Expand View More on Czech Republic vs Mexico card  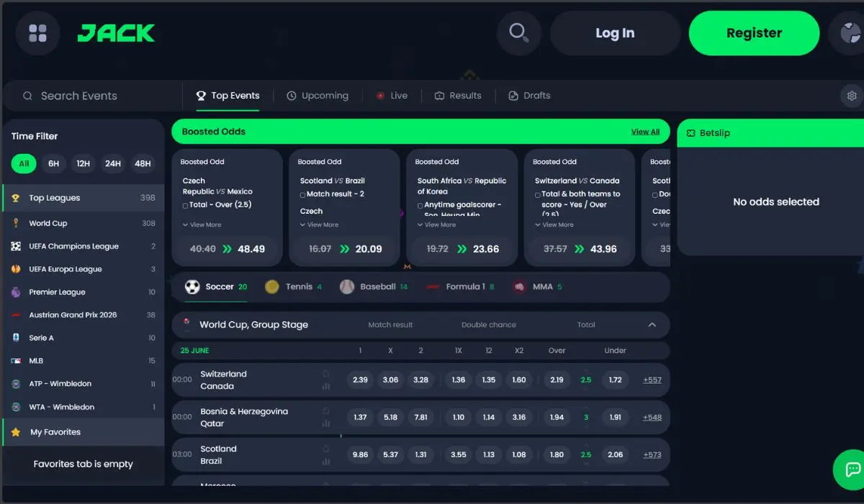point(202,225)
